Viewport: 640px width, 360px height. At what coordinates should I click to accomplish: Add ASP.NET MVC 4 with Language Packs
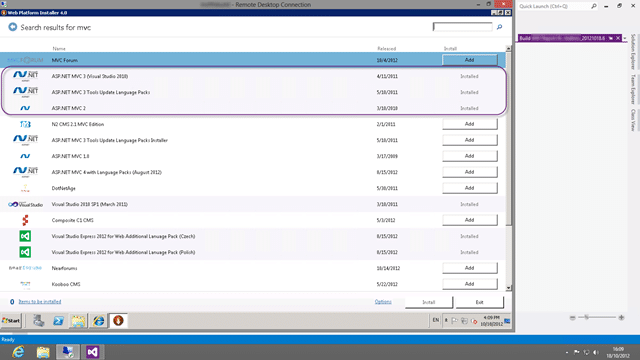(470, 172)
